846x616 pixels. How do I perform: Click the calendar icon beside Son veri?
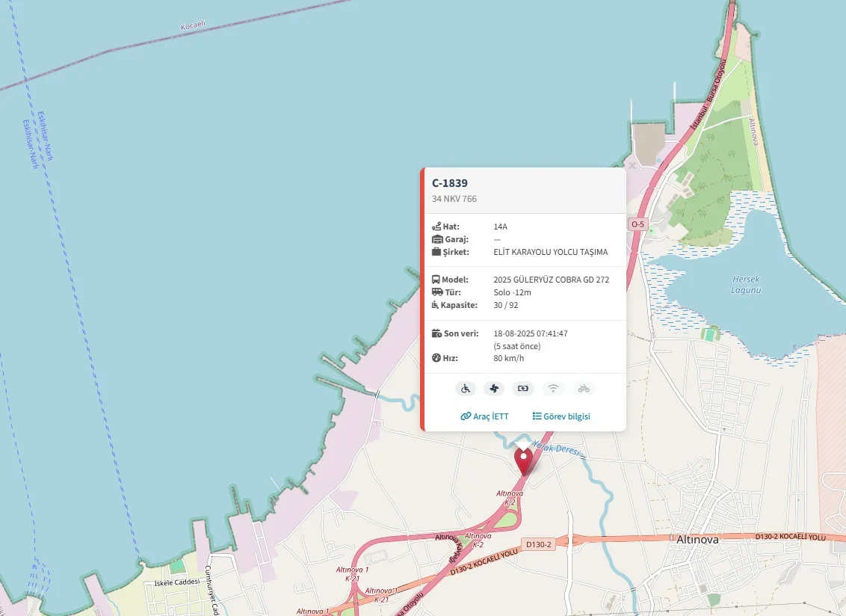(x=436, y=333)
